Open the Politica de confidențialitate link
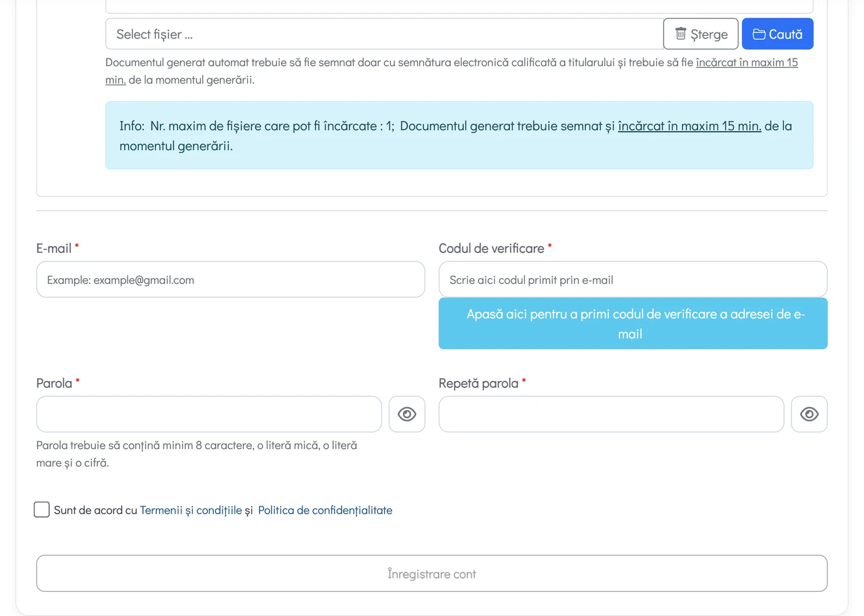The width and height of the screenshot is (864, 616). pos(325,510)
